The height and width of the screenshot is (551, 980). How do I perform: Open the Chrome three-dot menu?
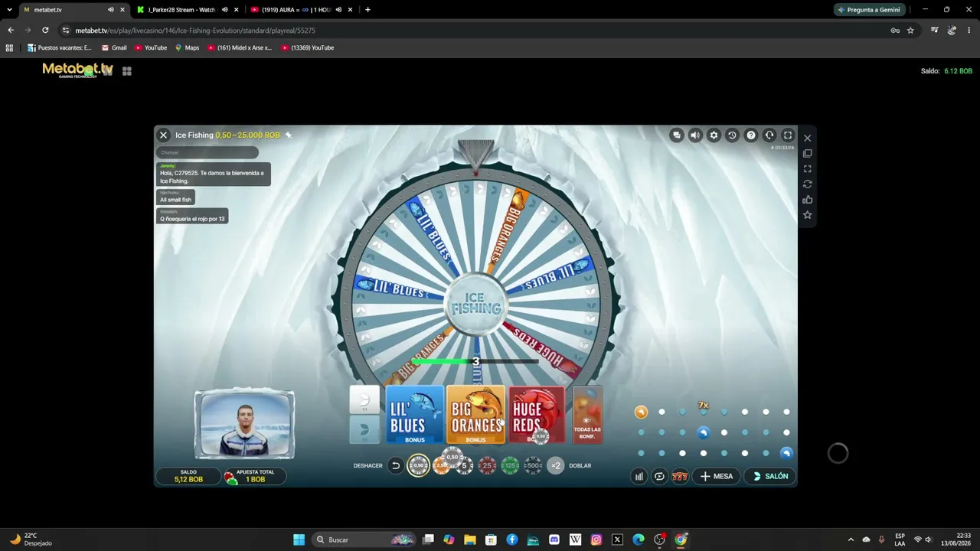click(969, 31)
